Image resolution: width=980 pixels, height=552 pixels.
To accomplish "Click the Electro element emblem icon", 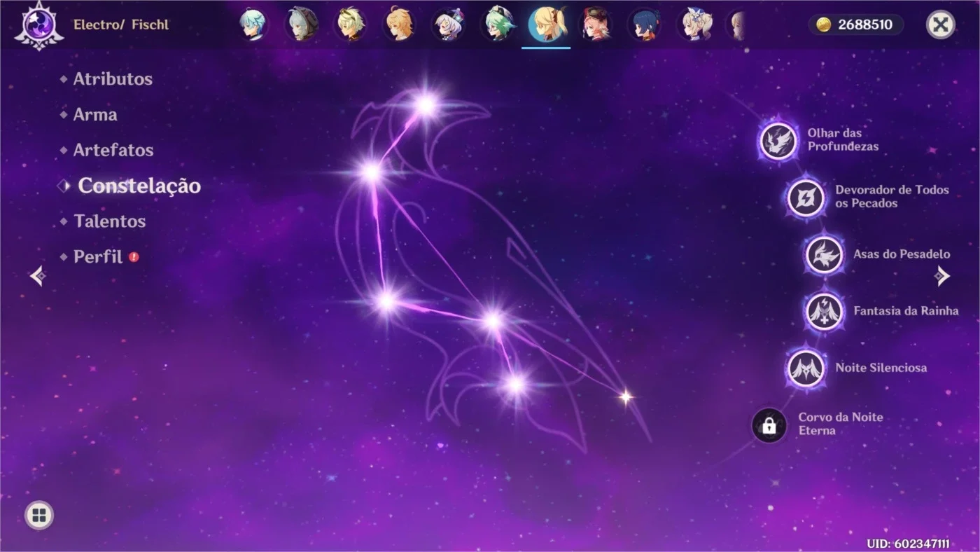I will (x=39, y=25).
